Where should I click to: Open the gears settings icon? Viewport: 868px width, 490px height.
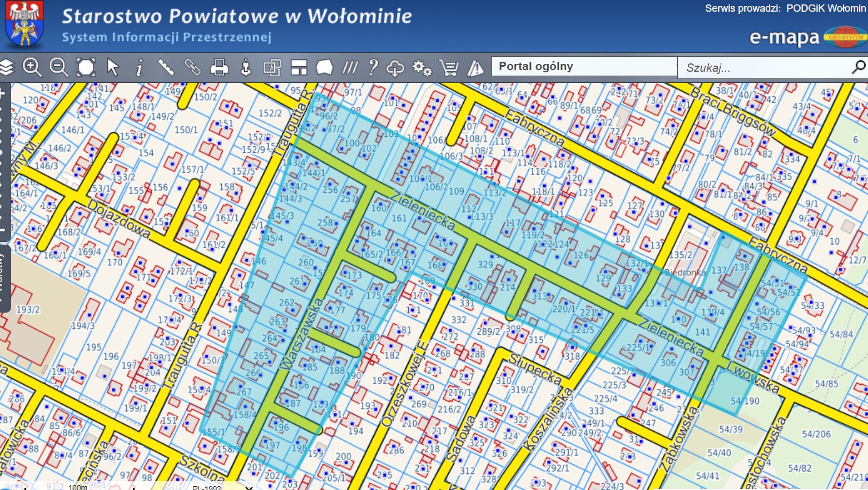[422, 68]
